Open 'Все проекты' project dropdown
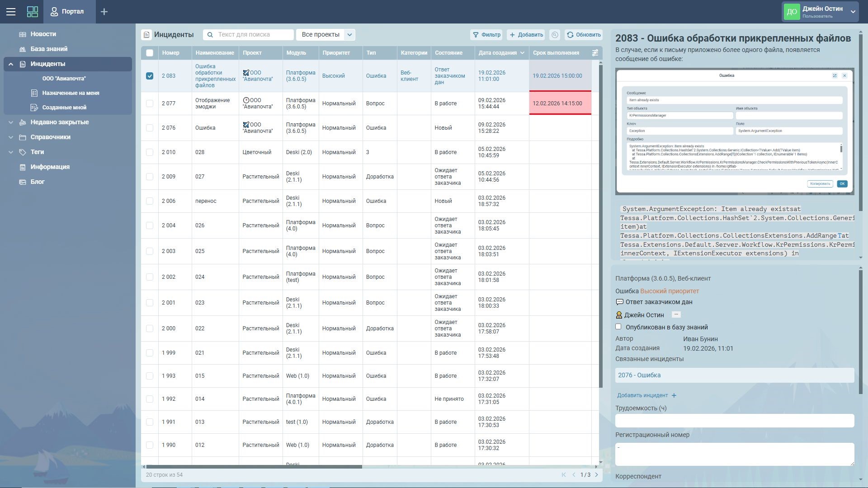The width and height of the screenshot is (868, 488). (x=349, y=35)
